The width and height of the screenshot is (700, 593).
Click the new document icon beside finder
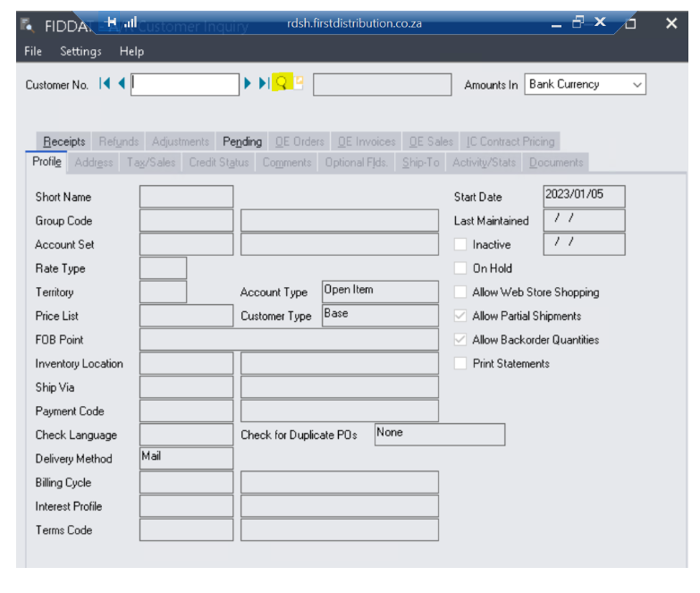299,83
